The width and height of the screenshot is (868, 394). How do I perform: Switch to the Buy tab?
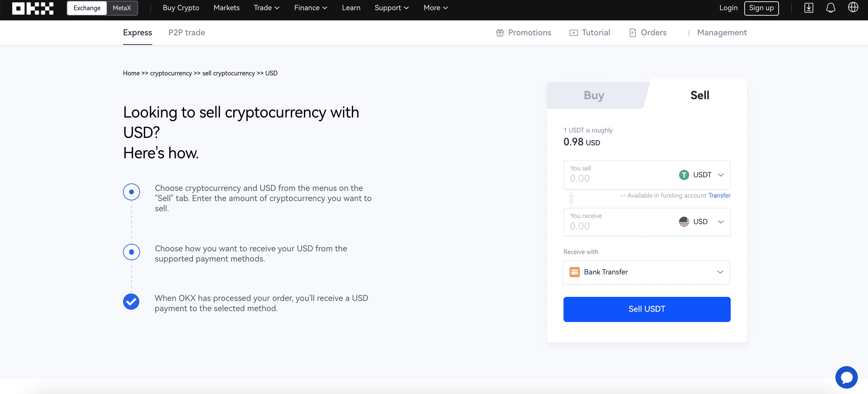(594, 95)
